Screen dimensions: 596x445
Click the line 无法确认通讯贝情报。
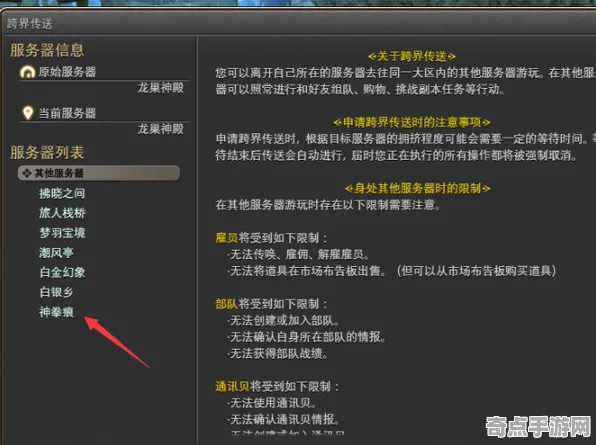pos(283,420)
